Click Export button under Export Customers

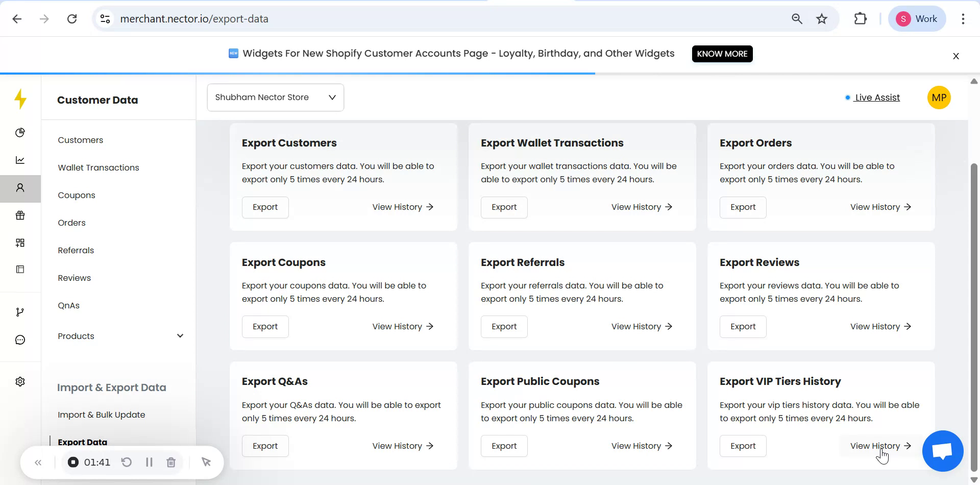265,207
